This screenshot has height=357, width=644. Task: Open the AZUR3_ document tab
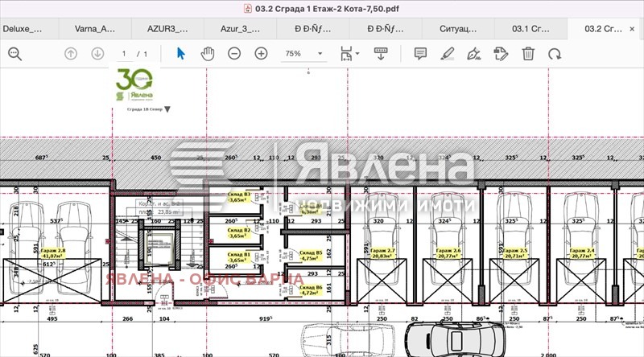[167, 28]
